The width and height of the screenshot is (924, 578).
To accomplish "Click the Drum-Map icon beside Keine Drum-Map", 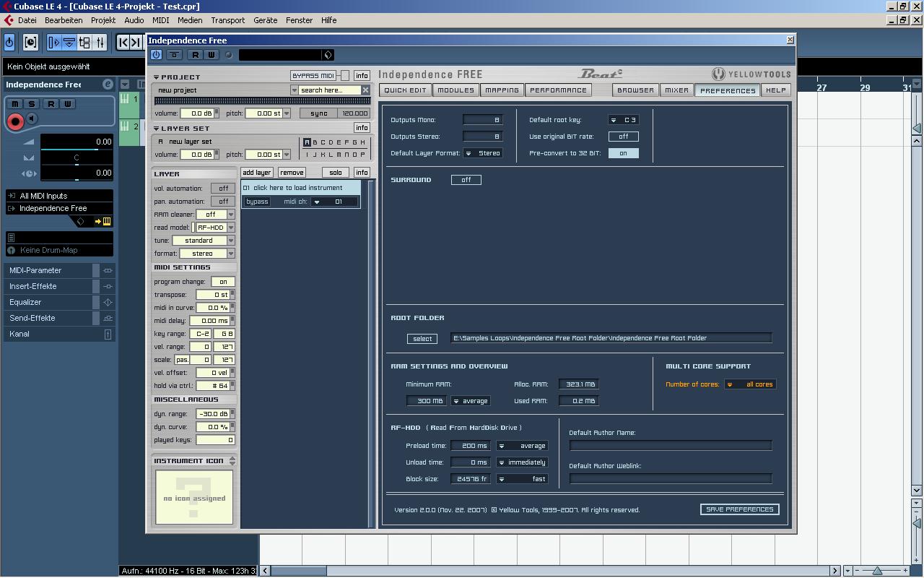I will tap(12, 251).
